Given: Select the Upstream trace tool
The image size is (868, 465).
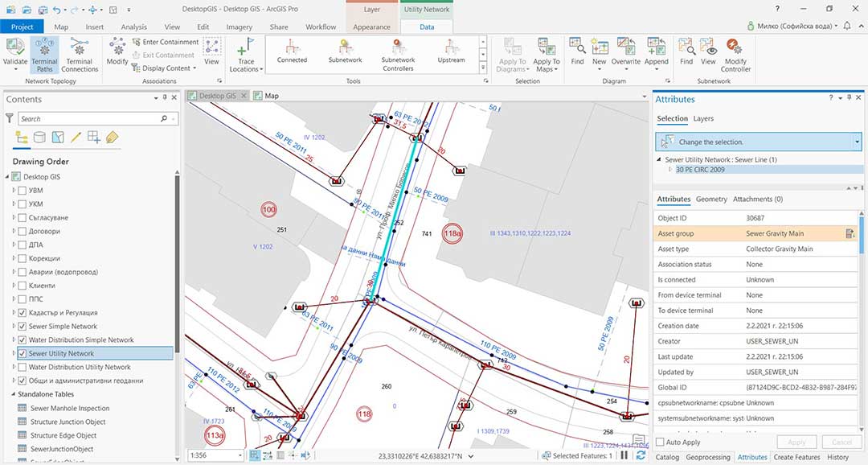Looking at the screenshot, I should (x=451, y=51).
